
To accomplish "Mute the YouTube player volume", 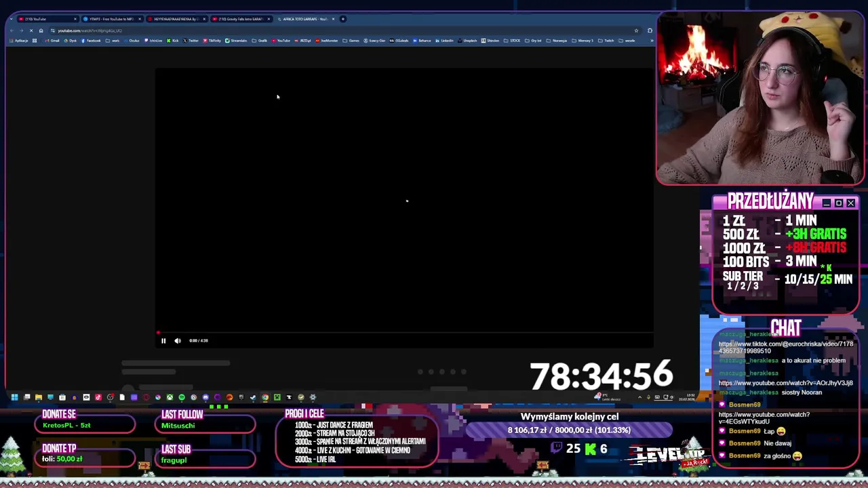I will click(178, 341).
